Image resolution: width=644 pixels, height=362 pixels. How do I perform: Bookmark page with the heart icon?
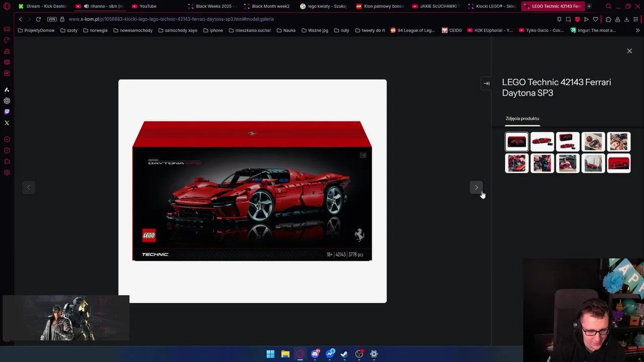pos(595,19)
